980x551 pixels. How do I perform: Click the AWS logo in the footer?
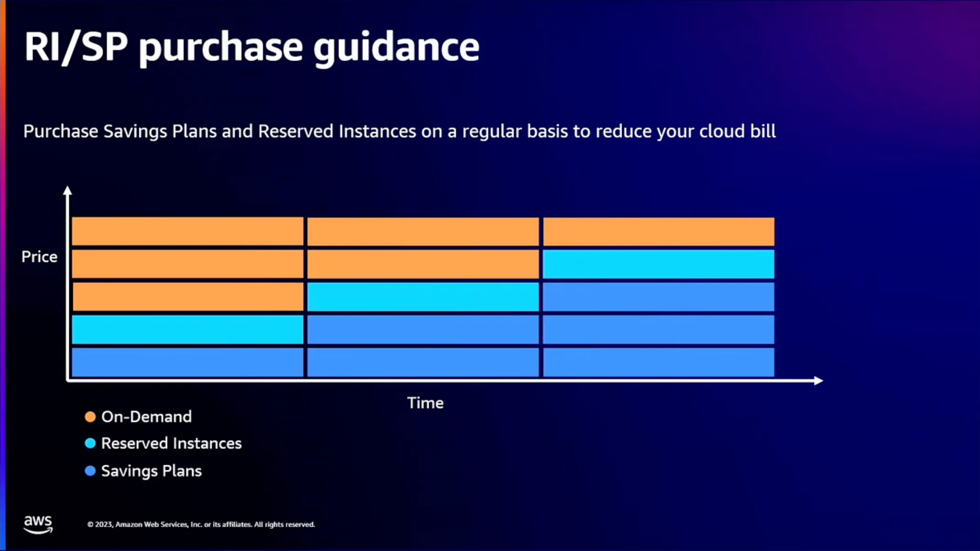38,524
